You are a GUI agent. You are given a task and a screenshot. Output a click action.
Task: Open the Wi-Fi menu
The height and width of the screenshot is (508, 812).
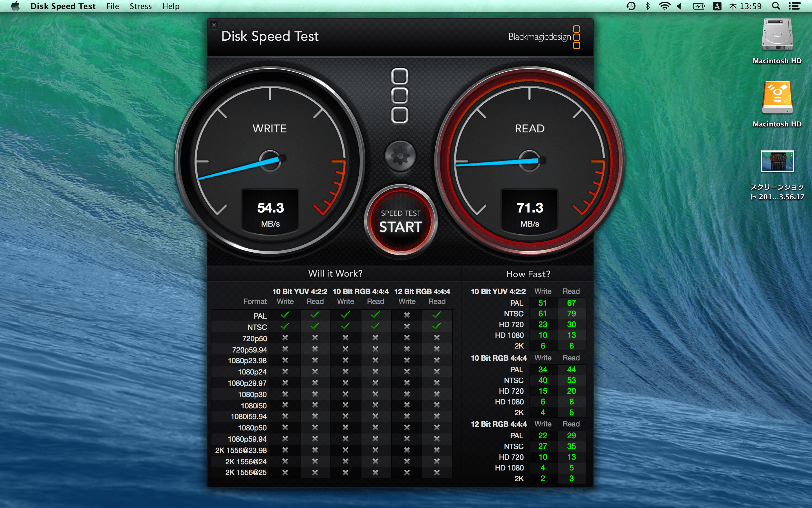tap(664, 6)
